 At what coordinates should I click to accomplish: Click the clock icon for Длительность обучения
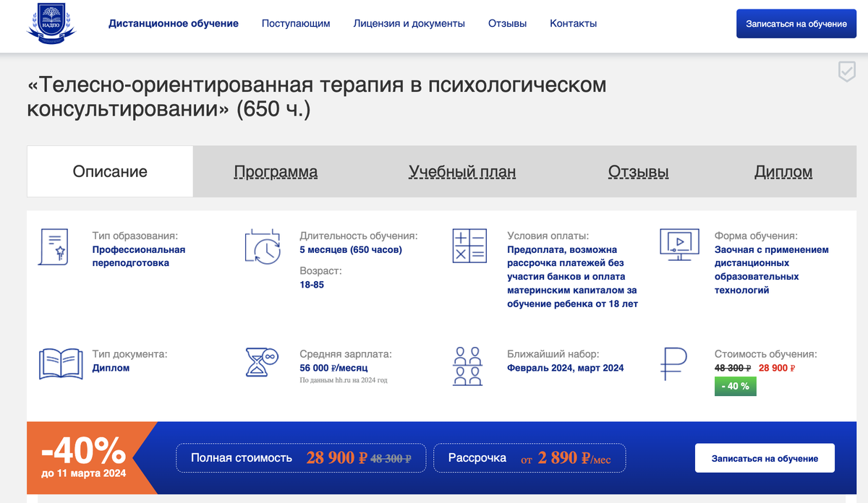coord(262,246)
